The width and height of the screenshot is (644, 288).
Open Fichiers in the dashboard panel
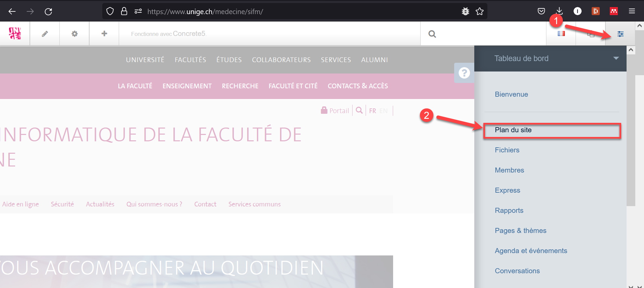click(507, 150)
